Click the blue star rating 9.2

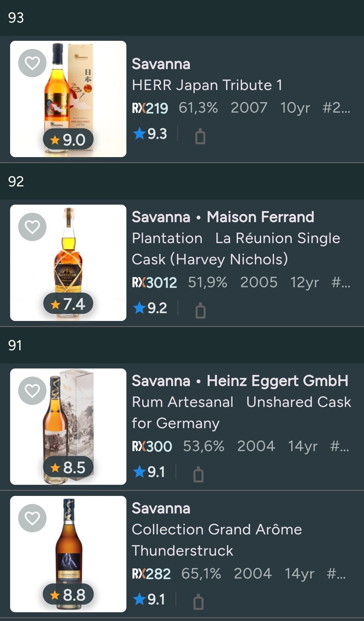click(150, 308)
